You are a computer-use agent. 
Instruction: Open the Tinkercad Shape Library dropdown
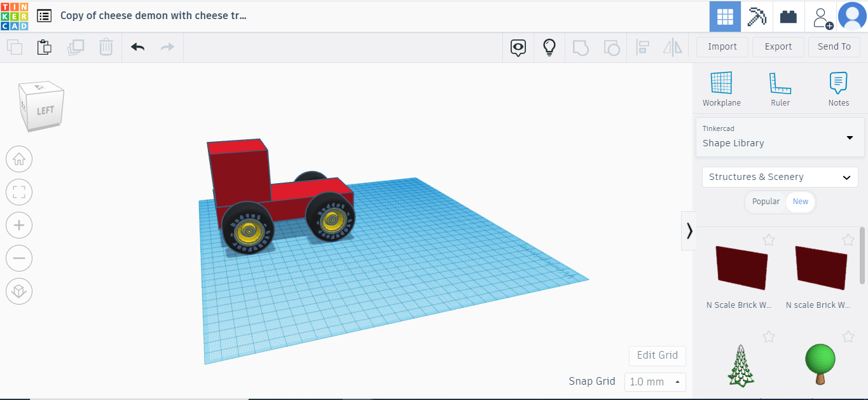click(x=780, y=137)
